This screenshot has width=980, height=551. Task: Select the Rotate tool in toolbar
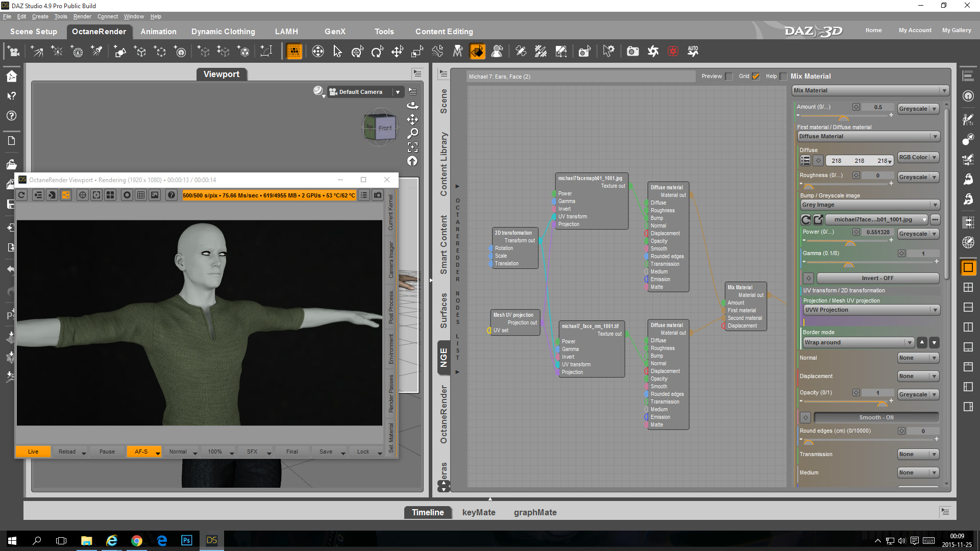(377, 52)
